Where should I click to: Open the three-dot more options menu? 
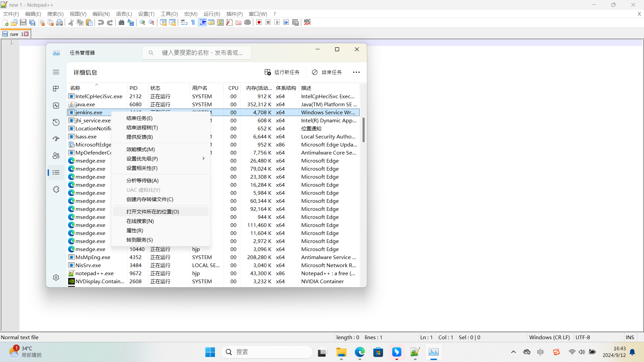pos(356,72)
